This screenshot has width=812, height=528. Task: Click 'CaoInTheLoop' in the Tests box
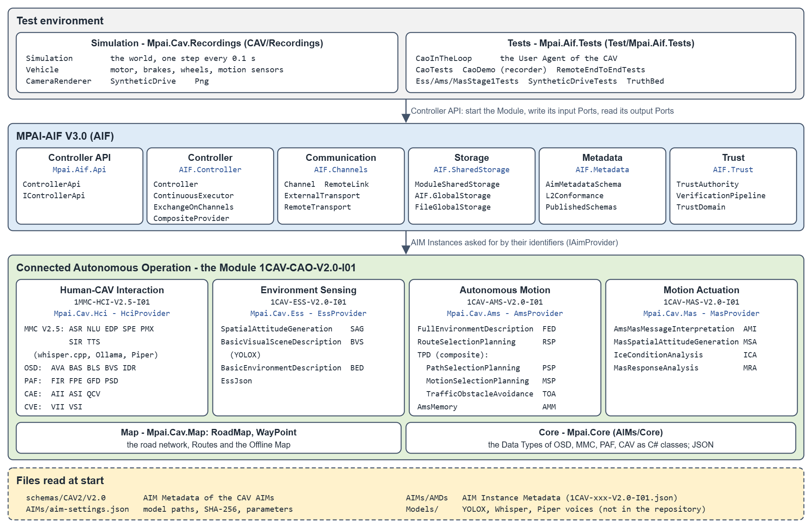[444, 58]
